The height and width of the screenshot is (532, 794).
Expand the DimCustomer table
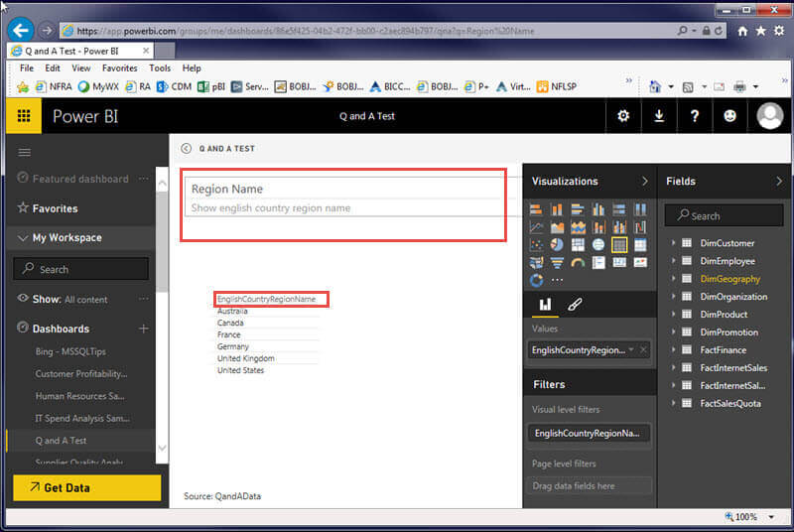[x=673, y=243]
